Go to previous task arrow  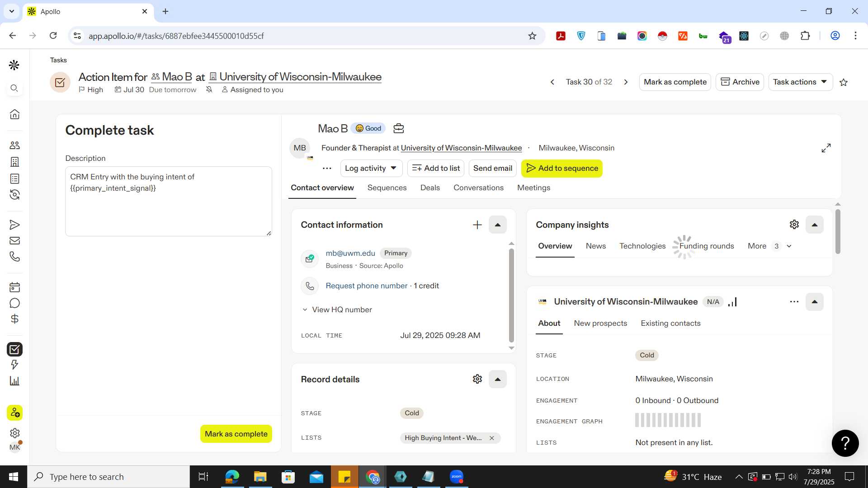552,82
